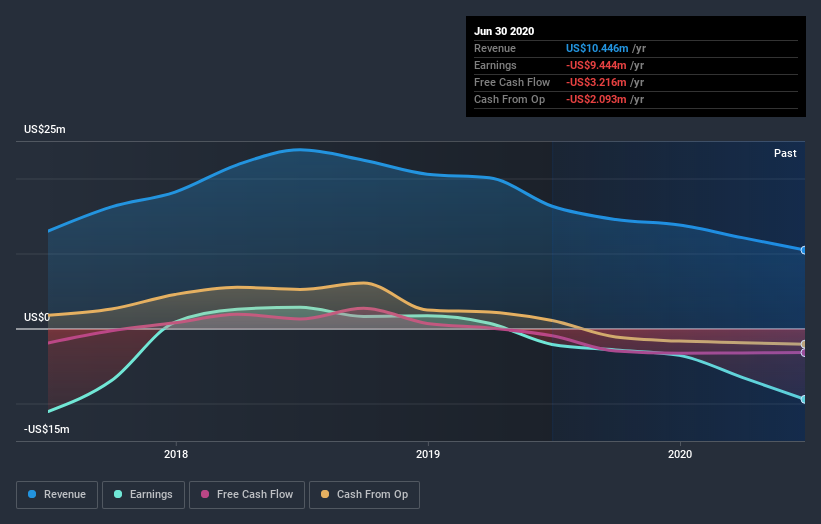Toggle the Earnings legend button

[143, 495]
